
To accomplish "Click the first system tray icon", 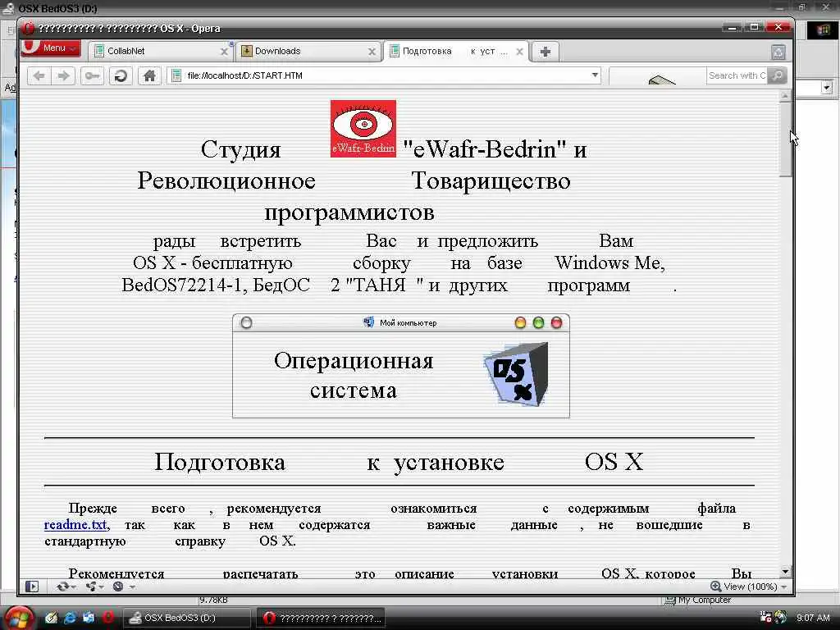I will pos(765,617).
